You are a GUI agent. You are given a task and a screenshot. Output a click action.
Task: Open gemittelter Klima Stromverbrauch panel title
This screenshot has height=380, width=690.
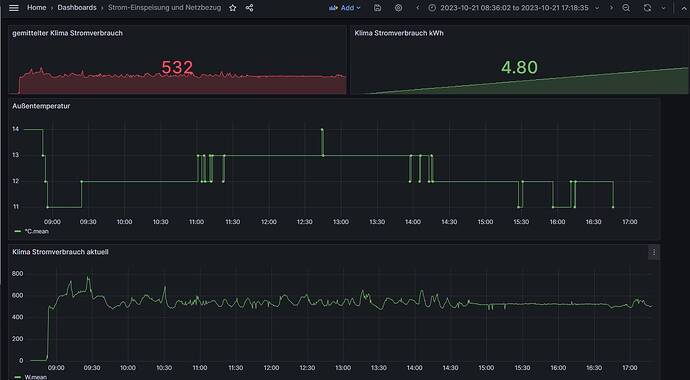point(67,33)
